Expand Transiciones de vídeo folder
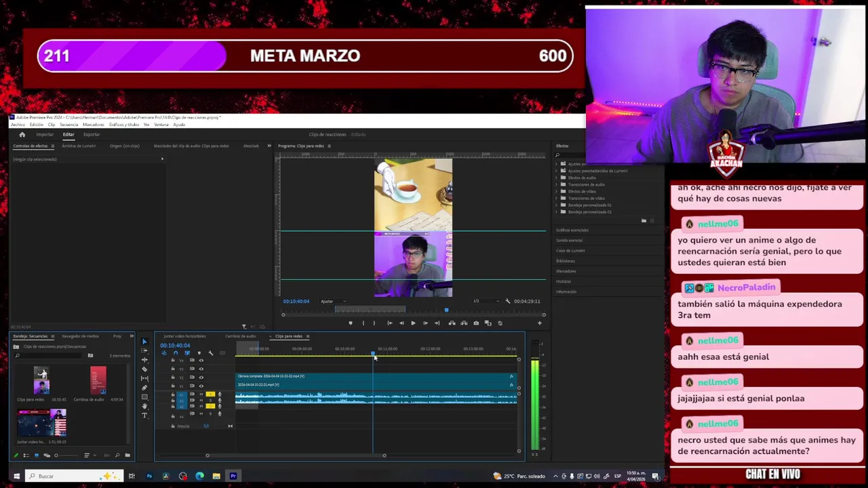This screenshot has height=488, width=868. click(x=557, y=198)
